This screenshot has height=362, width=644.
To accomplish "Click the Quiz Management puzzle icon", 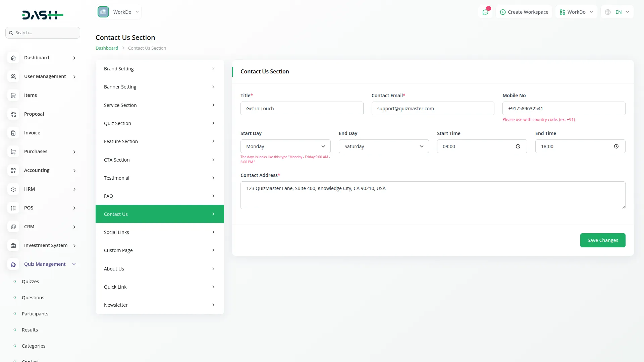I will coord(13,264).
